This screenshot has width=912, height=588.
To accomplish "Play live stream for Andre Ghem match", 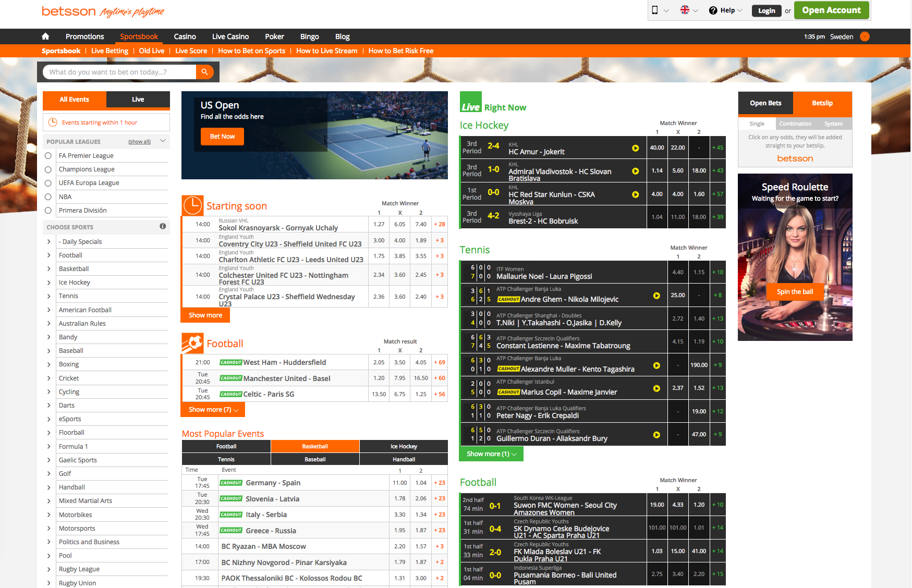I will click(656, 296).
